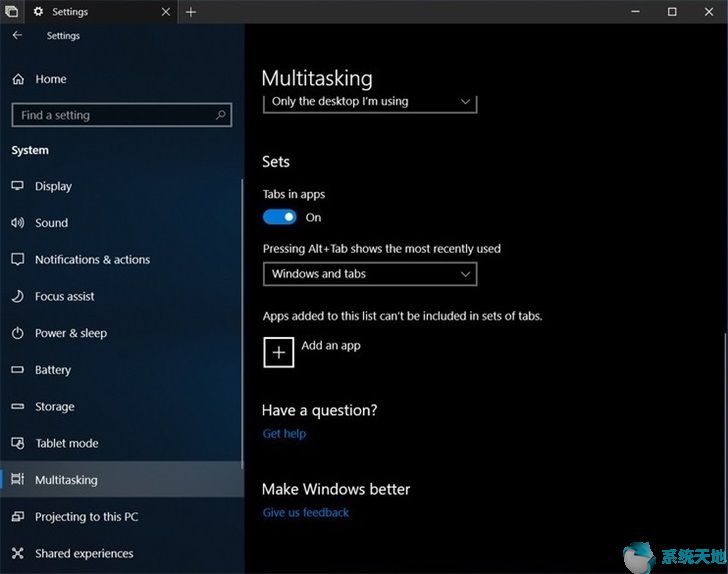The height and width of the screenshot is (574, 728).
Task: Click the Power & sleep power icon
Action: pyautogui.click(x=18, y=333)
